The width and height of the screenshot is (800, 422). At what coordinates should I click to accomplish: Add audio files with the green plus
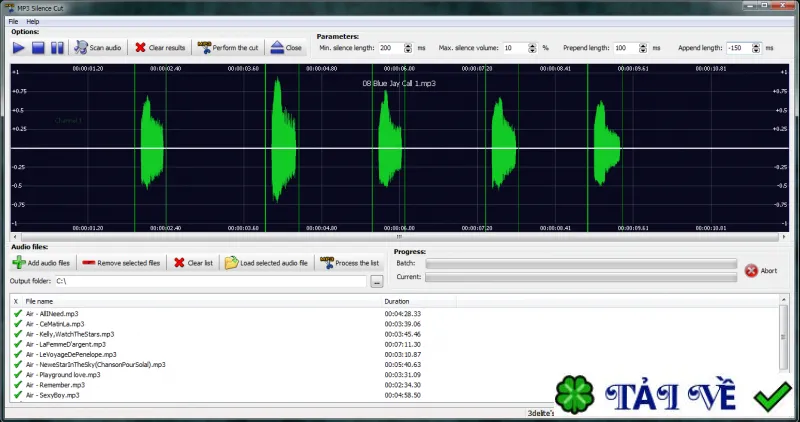coord(42,263)
